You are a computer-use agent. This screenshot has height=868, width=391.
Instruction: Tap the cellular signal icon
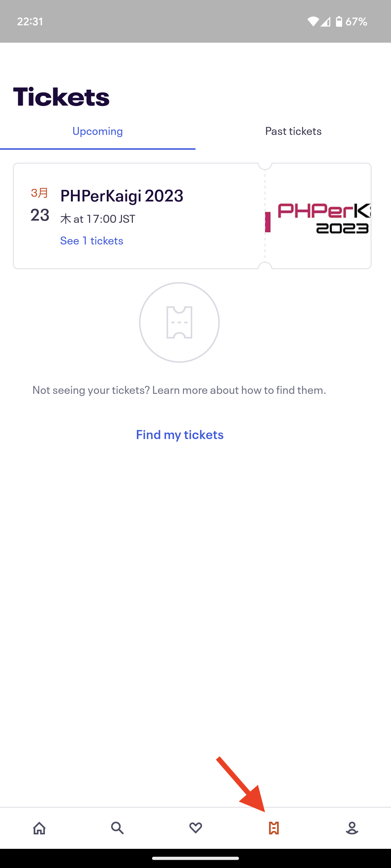point(325,22)
